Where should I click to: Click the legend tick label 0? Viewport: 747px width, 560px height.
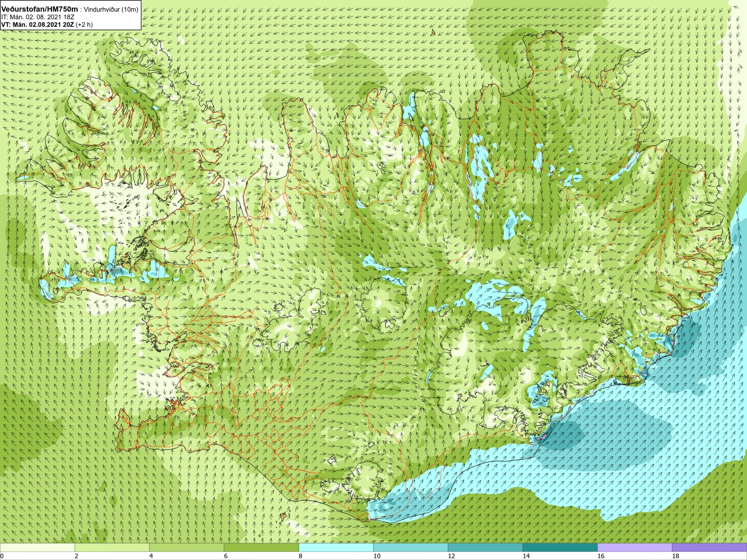(2, 556)
